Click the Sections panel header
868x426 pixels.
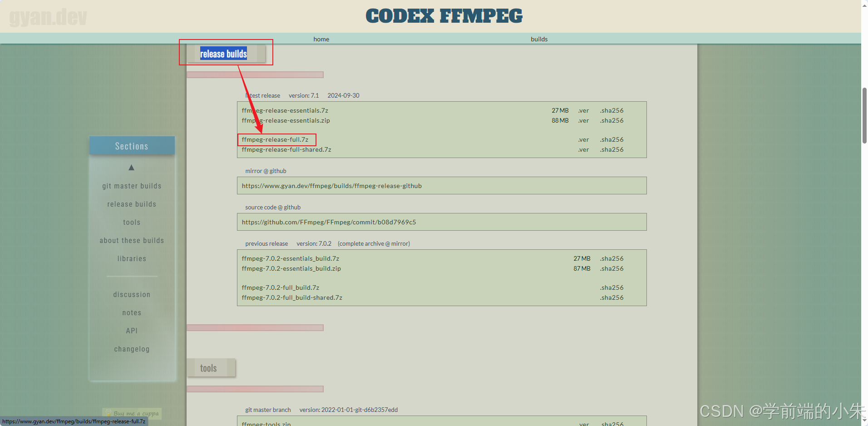132,146
